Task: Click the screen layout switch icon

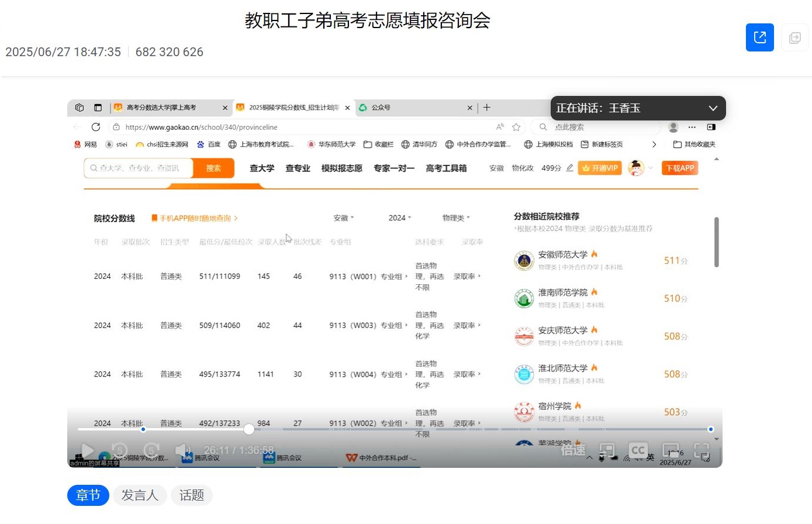Action: (607, 450)
